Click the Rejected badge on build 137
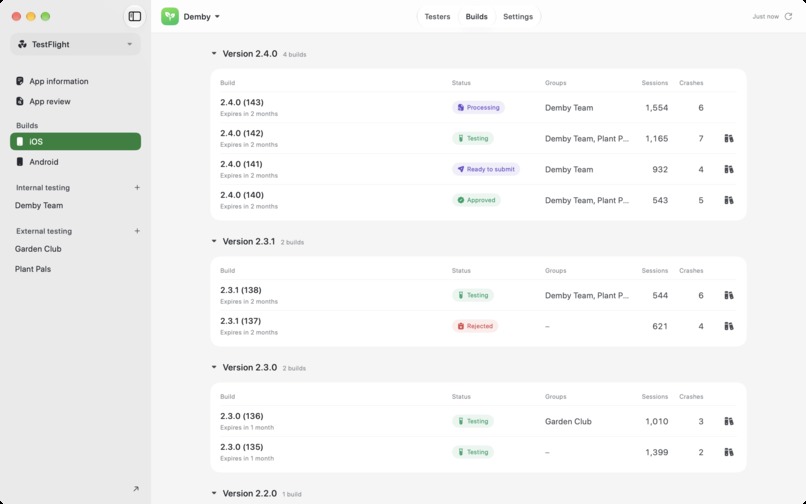This screenshot has width=806, height=504. coord(475,326)
